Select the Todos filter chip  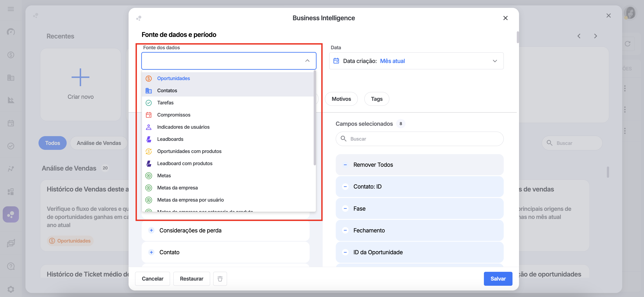[x=52, y=143]
